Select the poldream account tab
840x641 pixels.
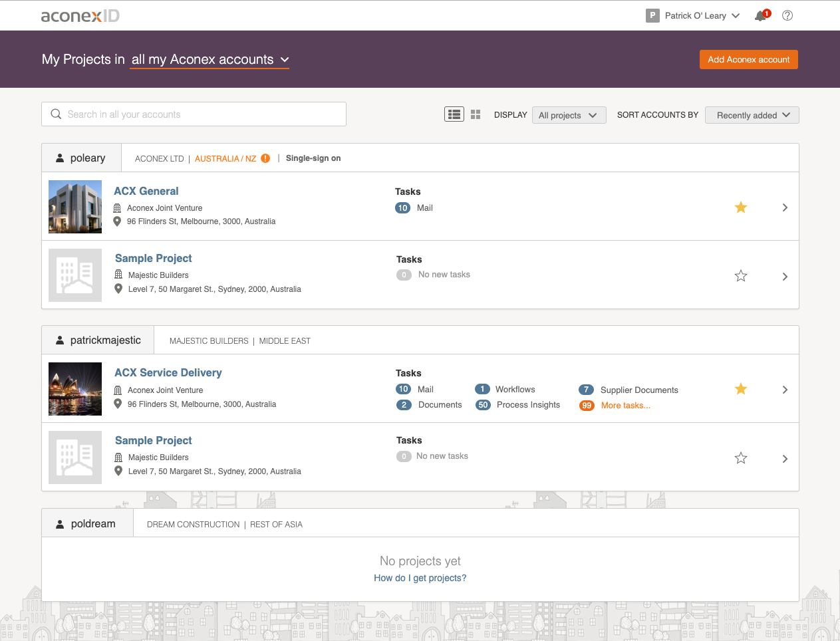[88, 523]
